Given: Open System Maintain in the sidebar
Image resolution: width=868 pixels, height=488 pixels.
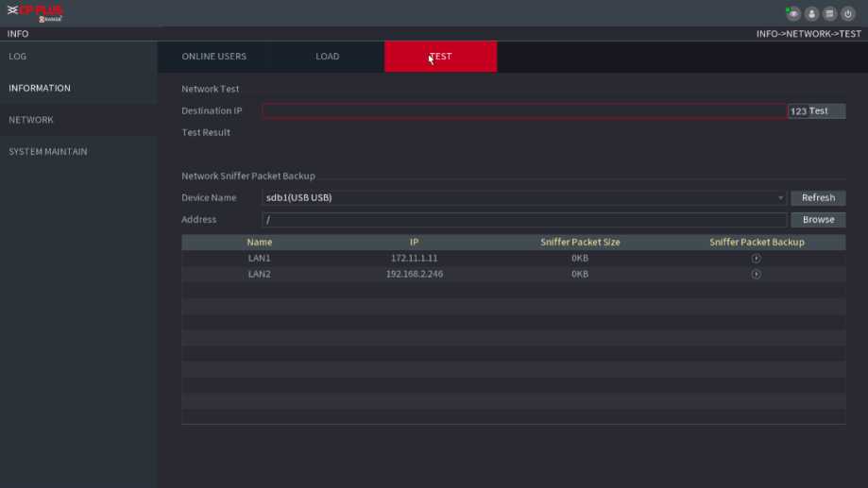Looking at the screenshot, I should (x=48, y=151).
